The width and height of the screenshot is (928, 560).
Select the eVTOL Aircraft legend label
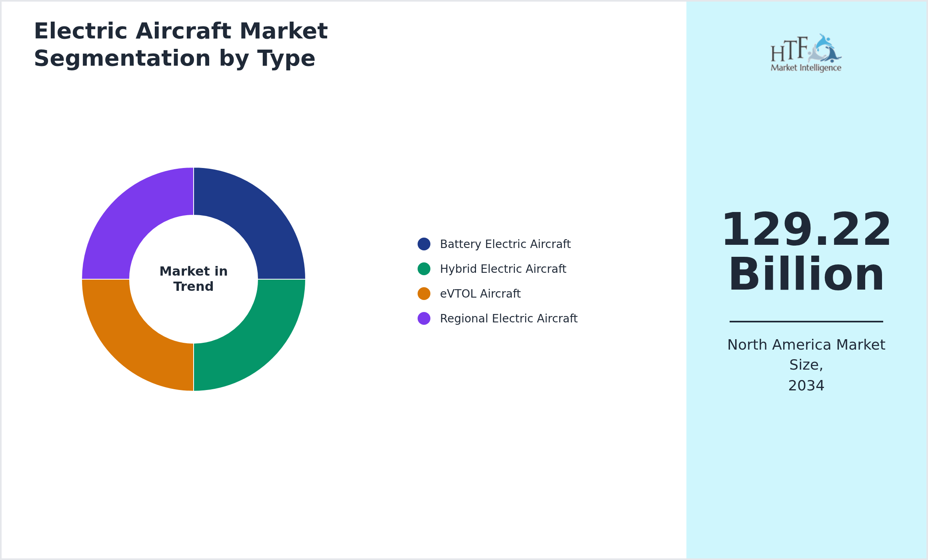click(x=480, y=294)
